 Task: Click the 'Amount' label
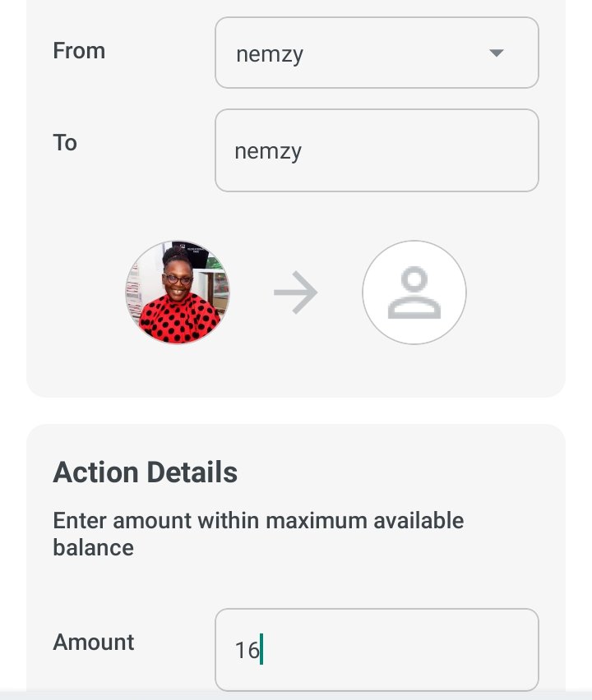pos(94,642)
